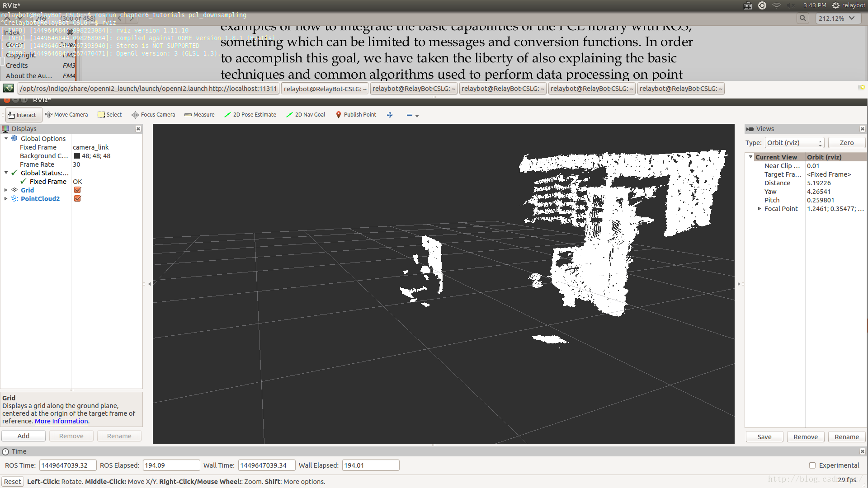Toggle the PointCloud2 display checkbox
This screenshot has width=868, height=488.
pos(77,199)
